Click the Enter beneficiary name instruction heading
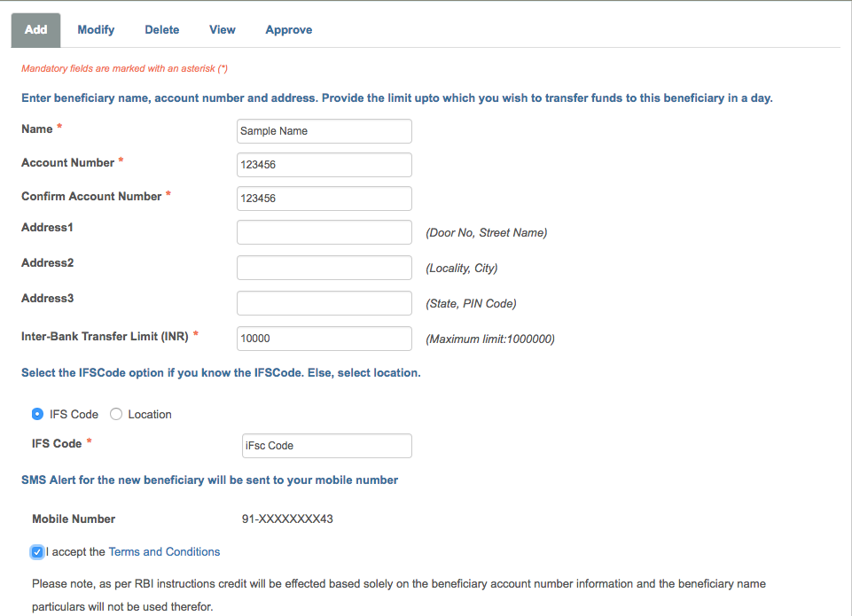 pyautogui.click(x=396, y=98)
